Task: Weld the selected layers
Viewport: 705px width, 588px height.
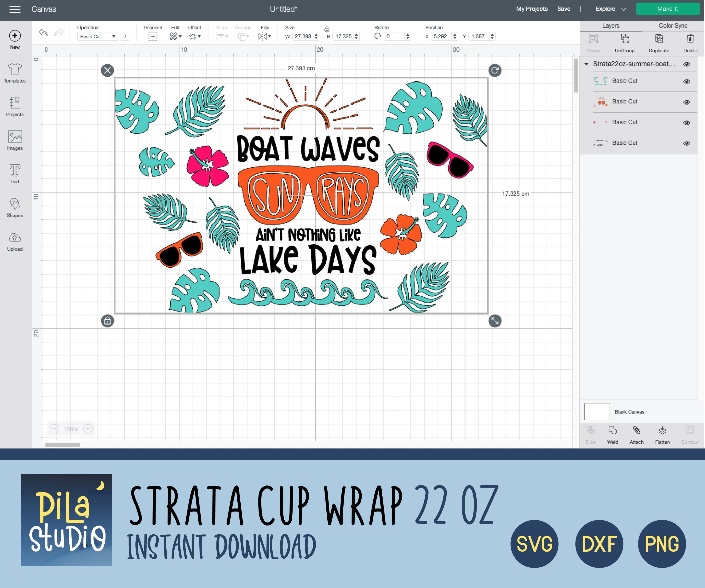Action: coord(612,434)
